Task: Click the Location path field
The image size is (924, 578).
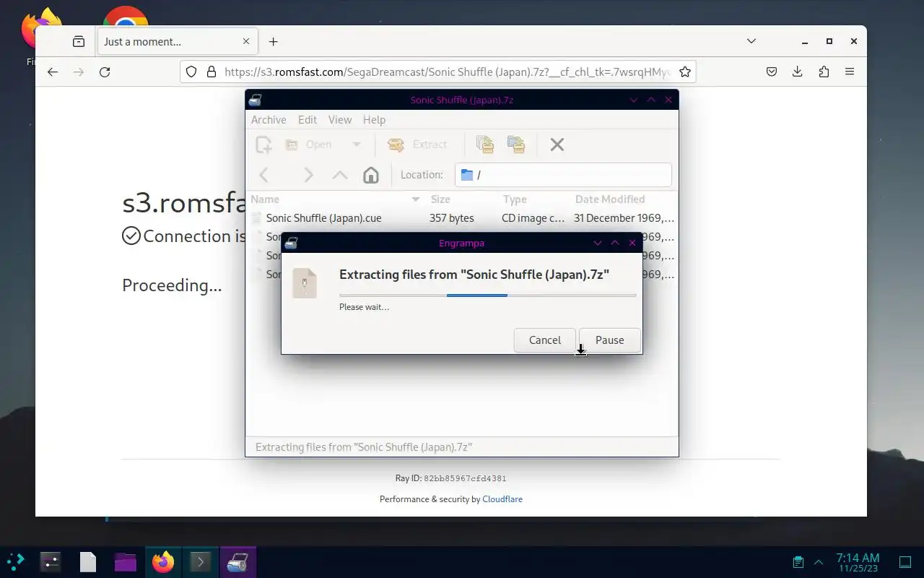Action: [x=563, y=175]
